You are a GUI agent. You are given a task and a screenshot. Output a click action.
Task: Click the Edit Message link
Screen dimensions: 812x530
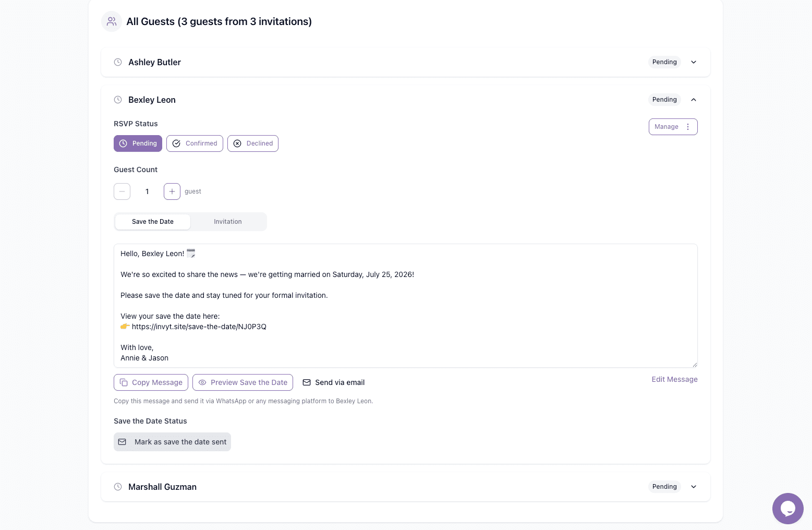[x=674, y=379]
